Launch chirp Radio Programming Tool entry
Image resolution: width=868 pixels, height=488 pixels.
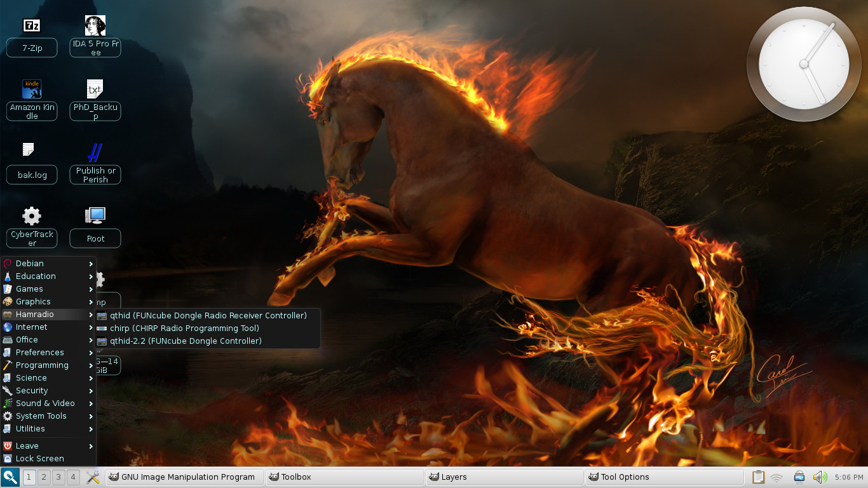tap(184, 329)
